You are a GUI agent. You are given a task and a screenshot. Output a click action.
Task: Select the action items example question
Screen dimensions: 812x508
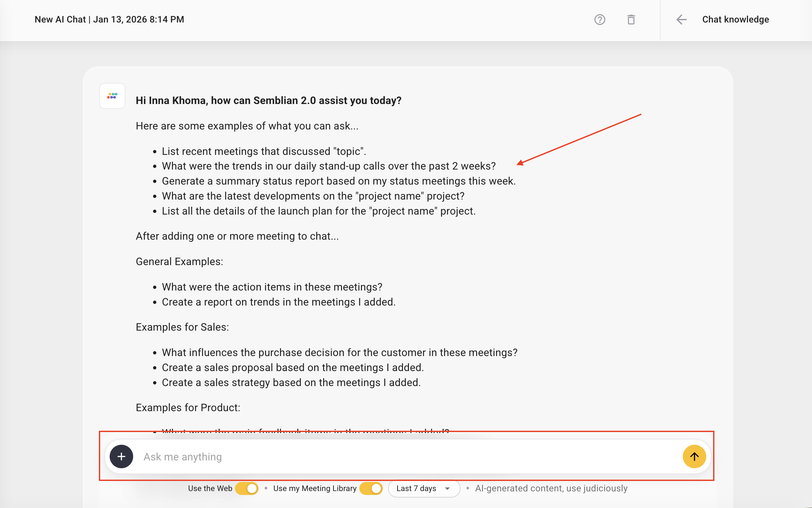pos(272,287)
